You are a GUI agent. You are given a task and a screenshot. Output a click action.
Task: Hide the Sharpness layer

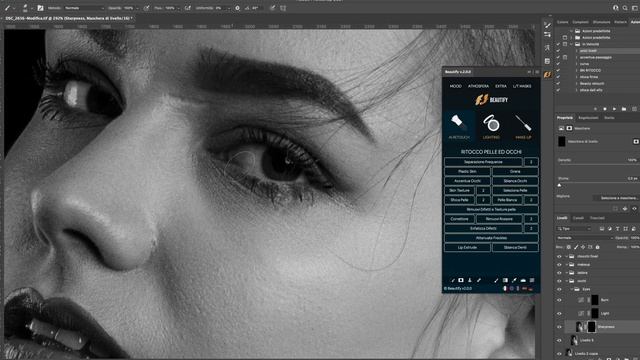[x=559, y=327]
